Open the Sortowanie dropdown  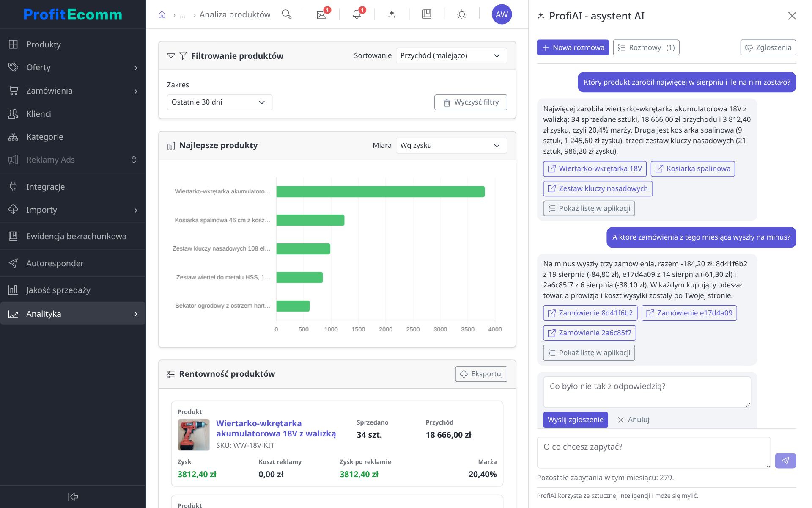[x=451, y=55]
